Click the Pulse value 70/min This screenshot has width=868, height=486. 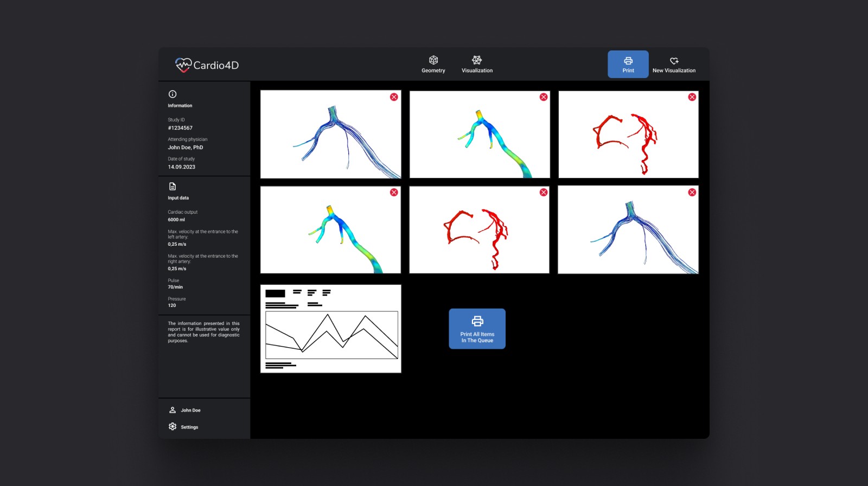point(175,287)
